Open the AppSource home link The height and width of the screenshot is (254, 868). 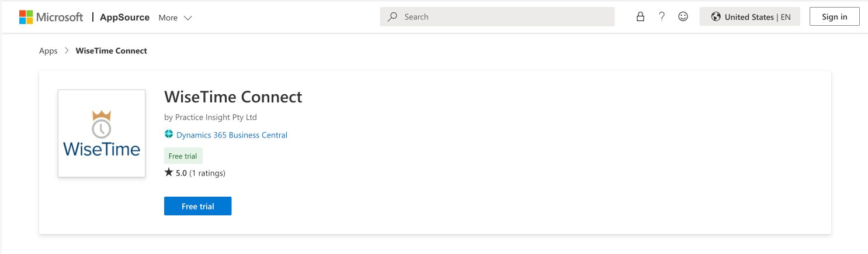click(x=124, y=18)
